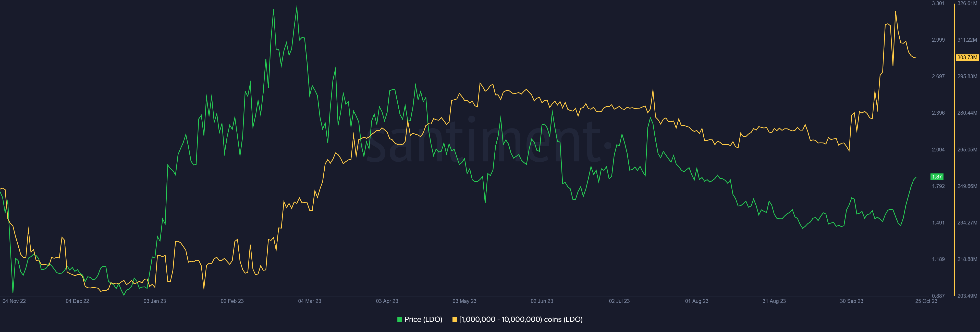The width and height of the screenshot is (980, 332).
Task: Click the 265.05M coins axis value
Action: coord(967,150)
